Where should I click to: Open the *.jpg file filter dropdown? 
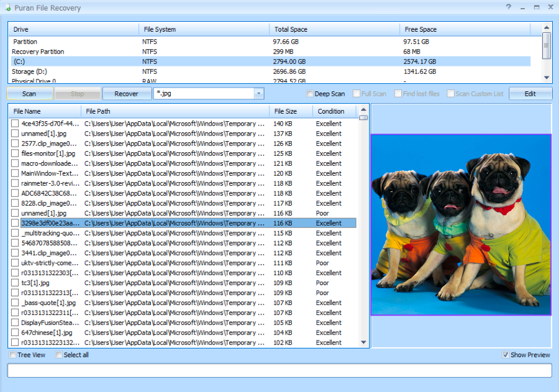point(258,94)
